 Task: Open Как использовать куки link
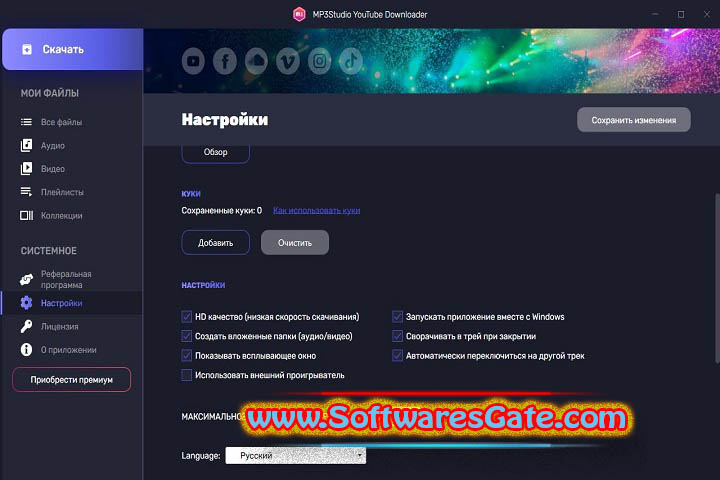(316, 210)
